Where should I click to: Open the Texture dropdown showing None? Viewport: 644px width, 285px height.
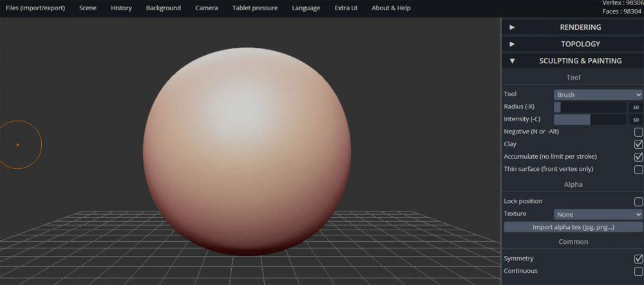tap(598, 214)
